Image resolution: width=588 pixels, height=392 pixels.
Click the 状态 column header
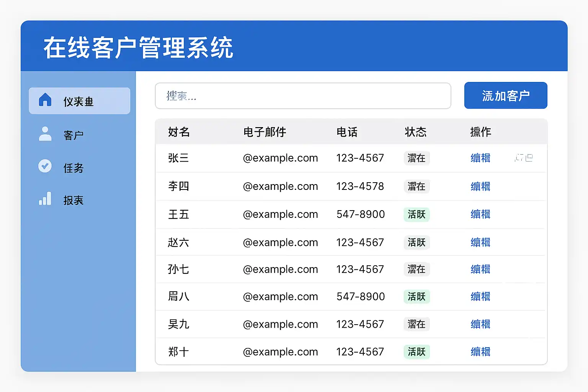(x=415, y=132)
